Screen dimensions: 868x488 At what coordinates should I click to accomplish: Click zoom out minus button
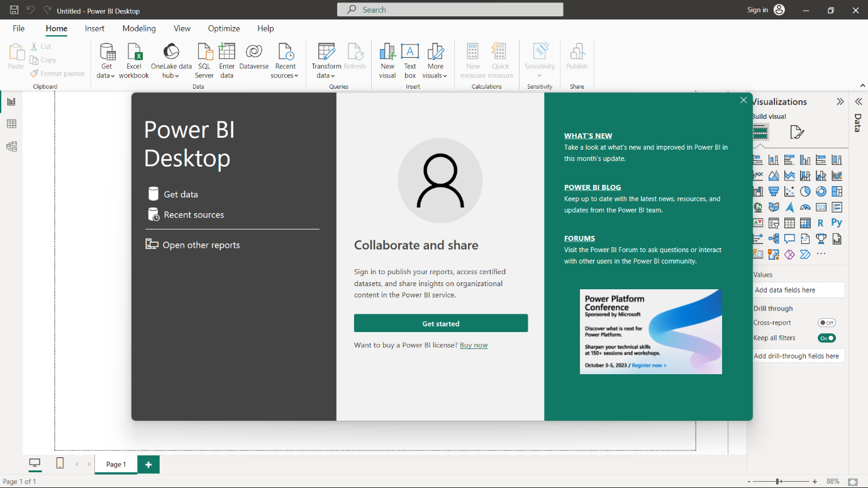click(x=750, y=481)
